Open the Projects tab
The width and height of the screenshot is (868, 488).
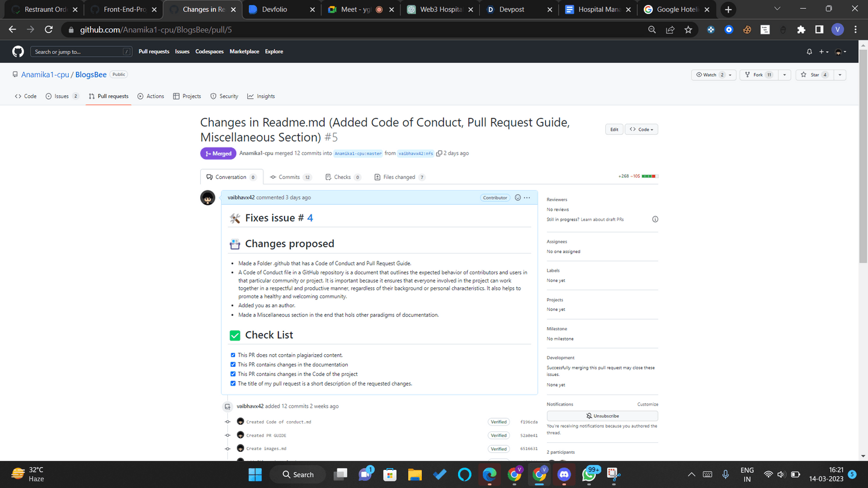(187, 96)
